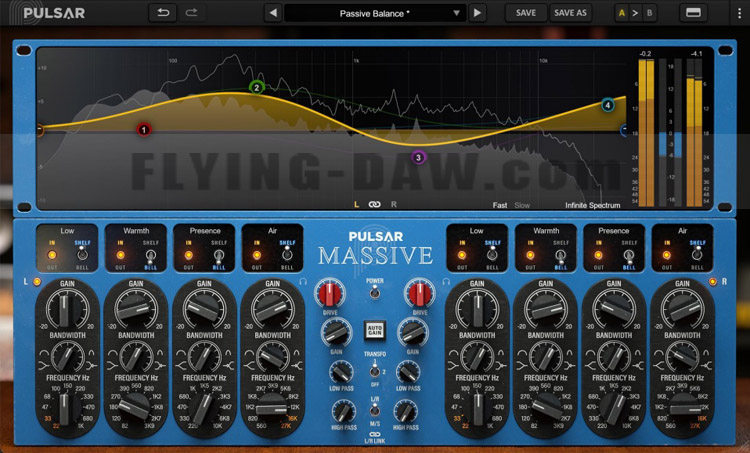
Task: Click the redo arrow in top bar
Action: click(191, 13)
